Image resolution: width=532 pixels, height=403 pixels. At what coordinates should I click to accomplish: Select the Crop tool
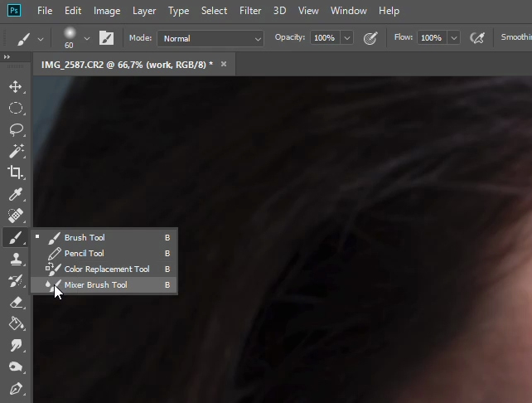tap(16, 172)
